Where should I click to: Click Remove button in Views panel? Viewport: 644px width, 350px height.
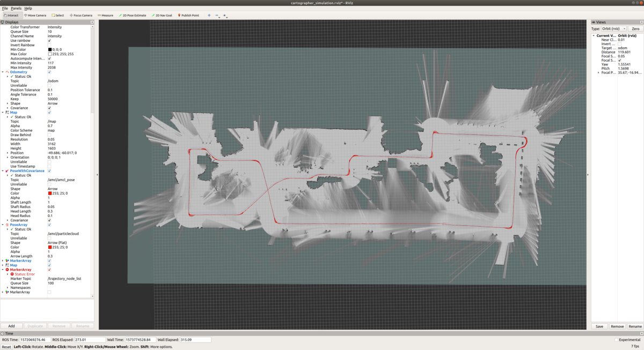617,326
